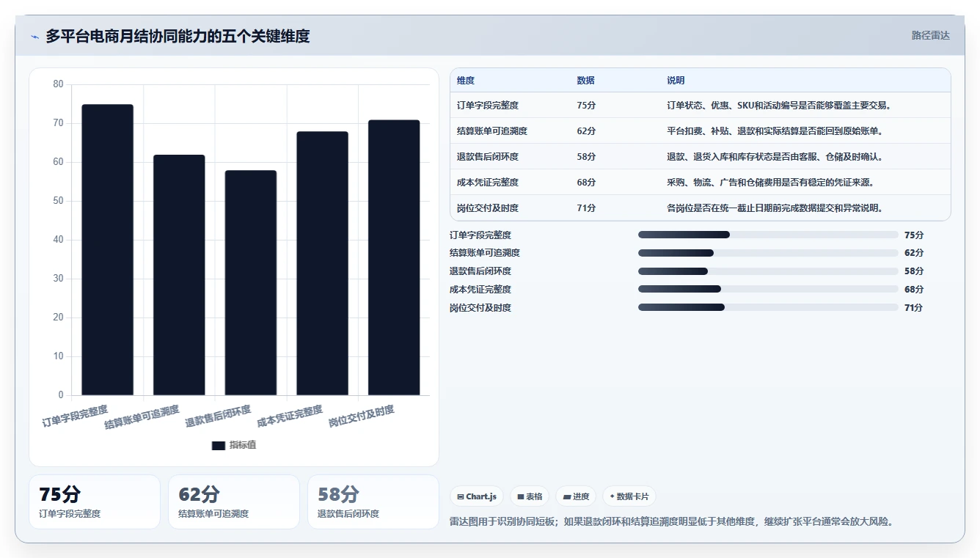This screenshot has height=558, width=980.
Task: Click description starting 退款、退货入库
Action: pyautogui.click(x=775, y=157)
